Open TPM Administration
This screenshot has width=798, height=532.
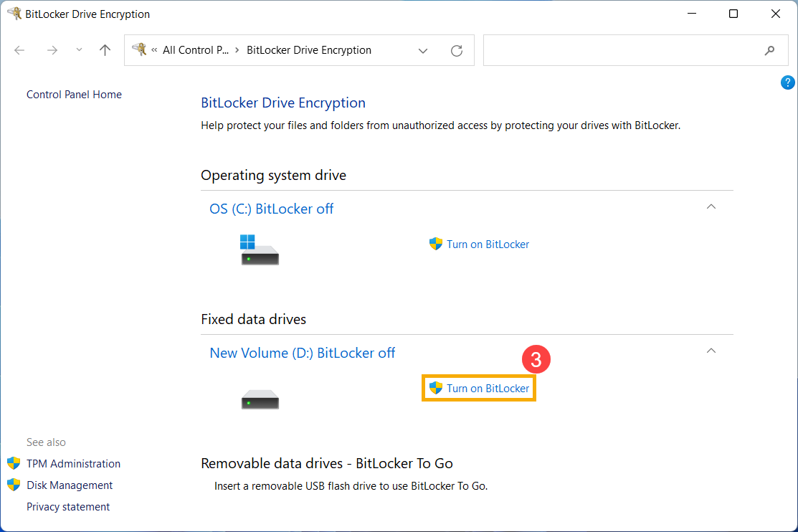click(73, 464)
